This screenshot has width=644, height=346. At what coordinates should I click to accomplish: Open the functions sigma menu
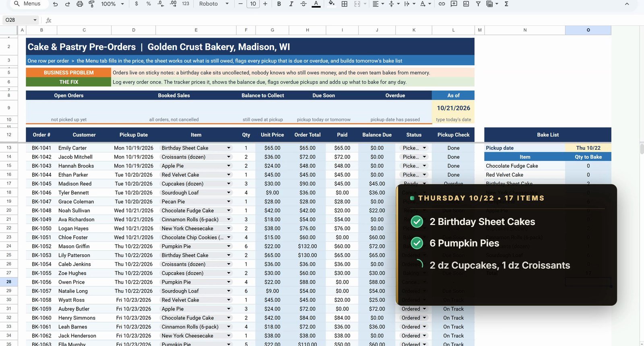point(506,4)
